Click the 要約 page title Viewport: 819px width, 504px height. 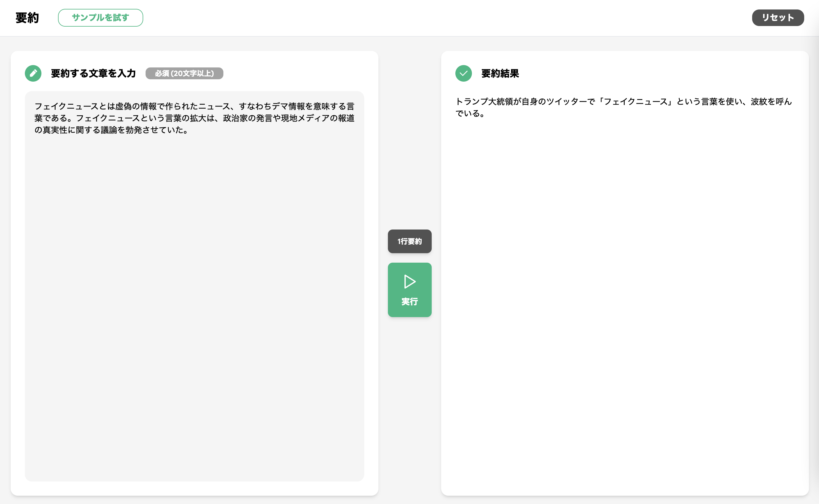(x=27, y=18)
